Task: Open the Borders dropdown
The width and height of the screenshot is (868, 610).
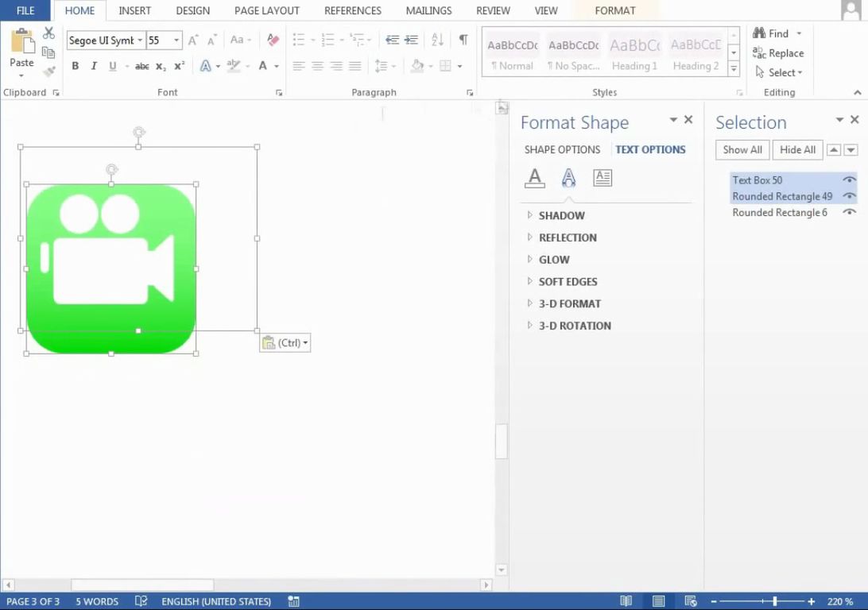Action: click(459, 67)
